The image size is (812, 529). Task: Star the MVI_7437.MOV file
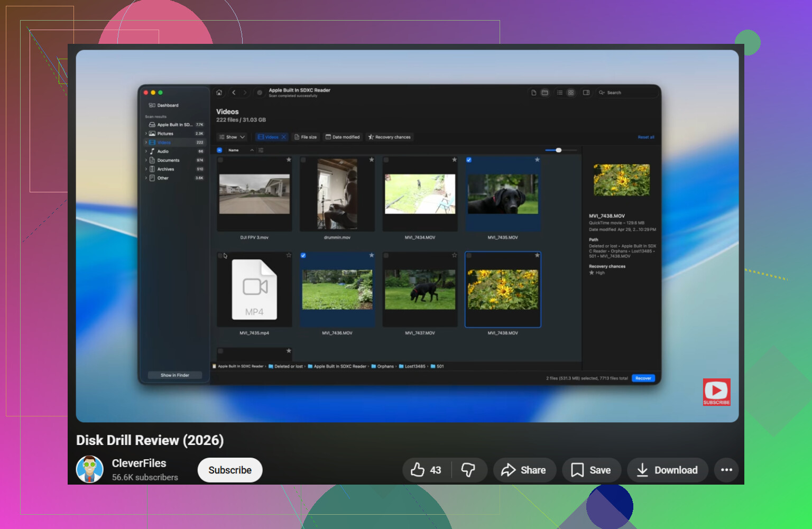point(454,255)
